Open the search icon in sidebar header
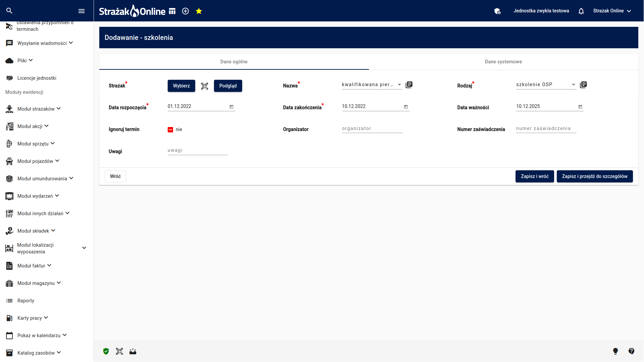The height and width of the screenshot is (362, 644). 9,11
